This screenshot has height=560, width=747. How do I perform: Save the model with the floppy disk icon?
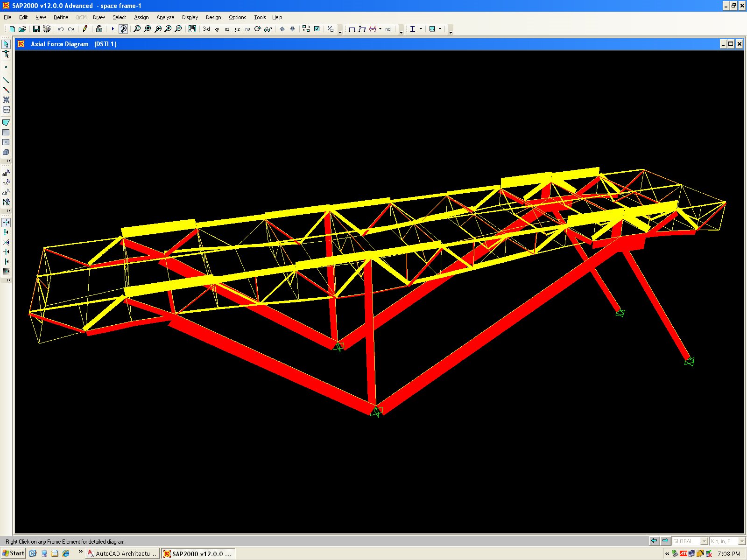(36, 29)
